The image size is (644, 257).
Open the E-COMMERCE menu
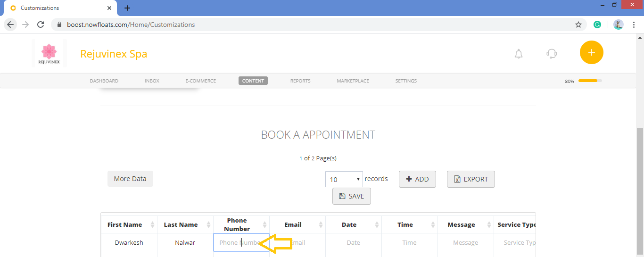click(x=201, y=81)
